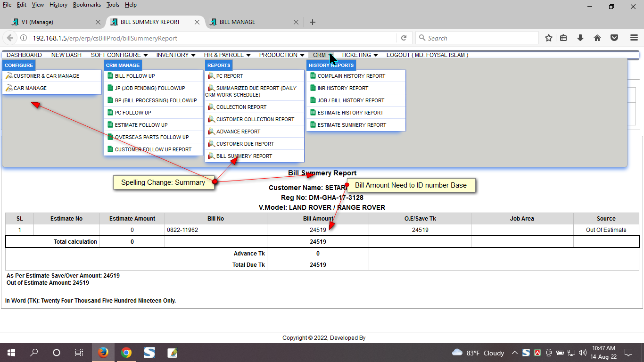Open PC FOLLOW UP

click(153, 113)
